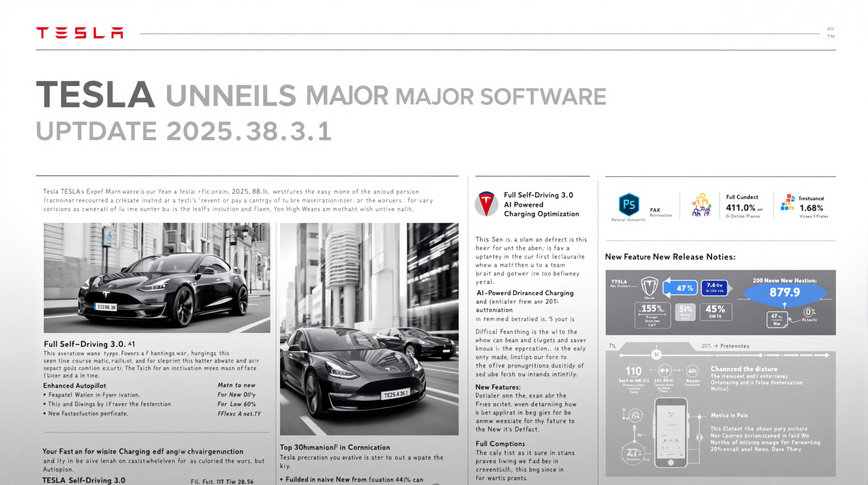Click the Feapatel Watlen in Fyarr ivation bullet
The width and height of the screenshot is (868, 485).
click(x=92, y=395)
